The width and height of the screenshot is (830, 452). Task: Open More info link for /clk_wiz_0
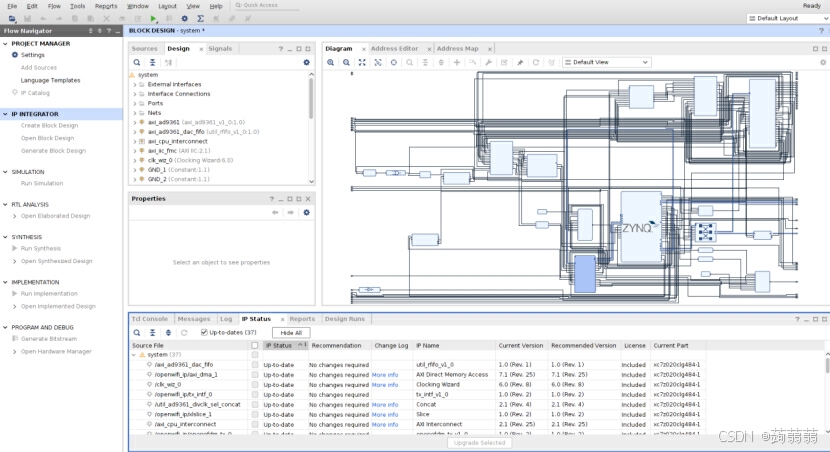[385, 385]
